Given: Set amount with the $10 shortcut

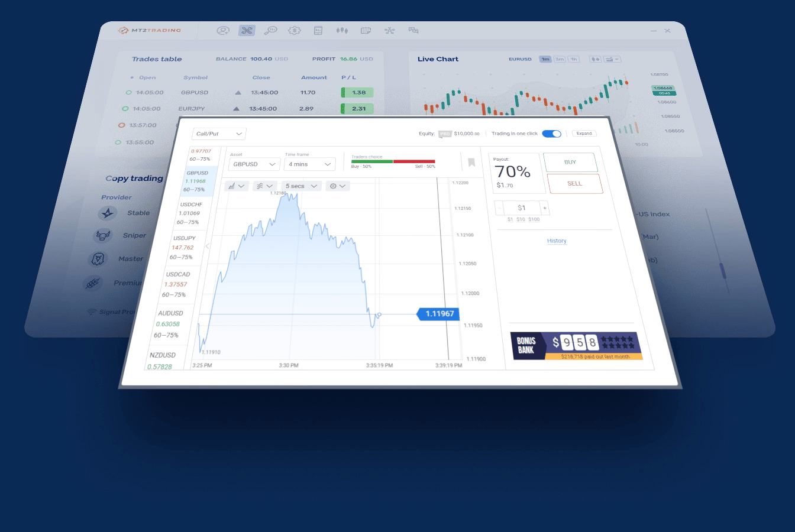Looking at the screenshot, I should point(521,219).
